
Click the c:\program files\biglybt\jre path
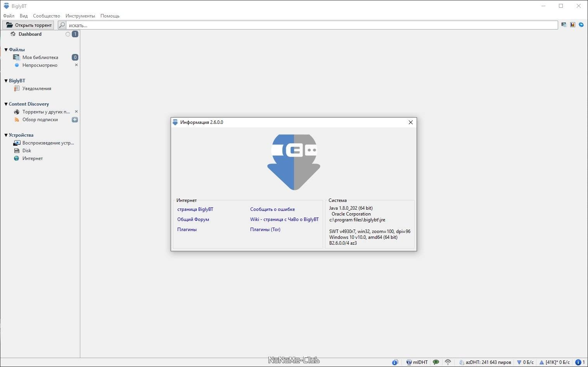pyautogui.click(x=357, y=220)
